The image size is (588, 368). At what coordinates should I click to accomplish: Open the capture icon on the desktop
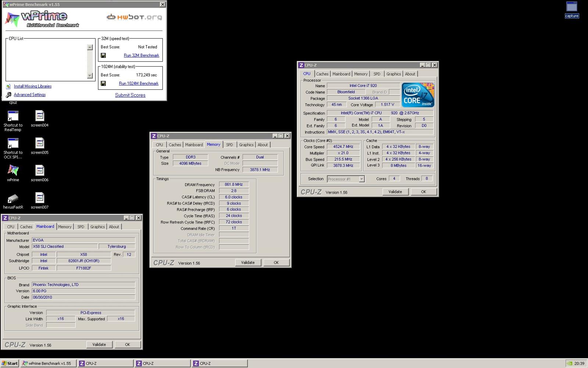[572, 10]
